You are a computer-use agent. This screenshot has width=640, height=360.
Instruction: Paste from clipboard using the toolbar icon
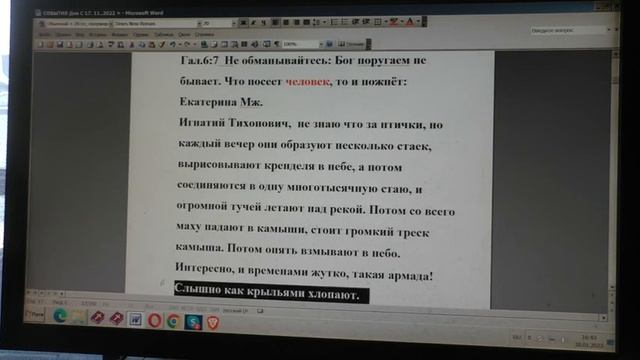click(152, 44)
